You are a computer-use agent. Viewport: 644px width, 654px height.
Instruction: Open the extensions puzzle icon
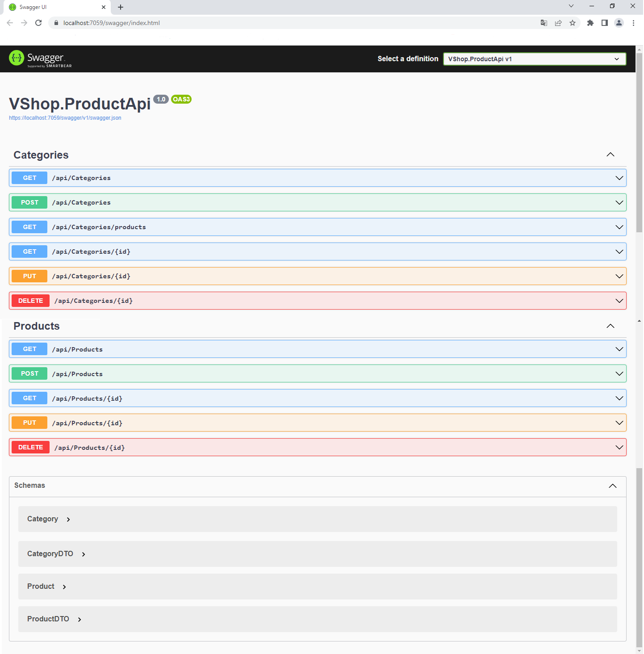click(590, 23)
